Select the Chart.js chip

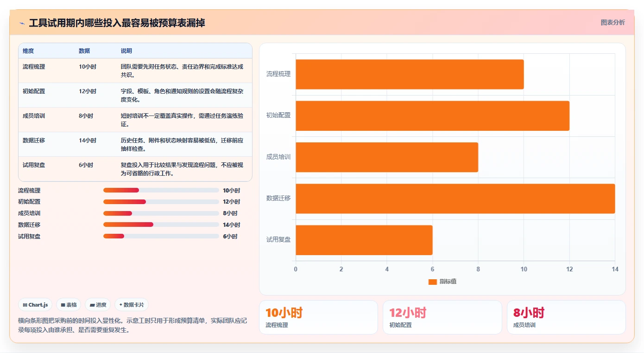(35, 305)
